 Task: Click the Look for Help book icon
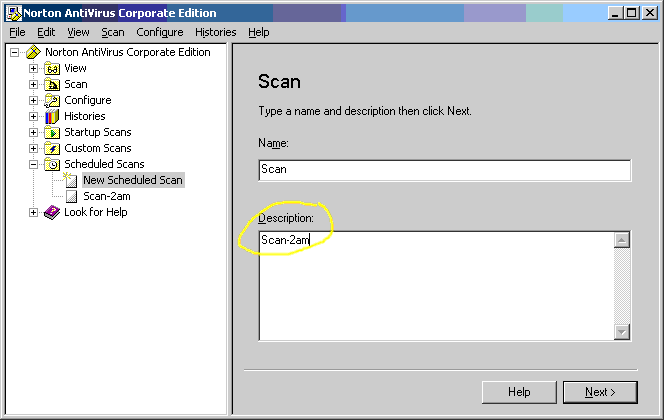[x=52, y=212]
